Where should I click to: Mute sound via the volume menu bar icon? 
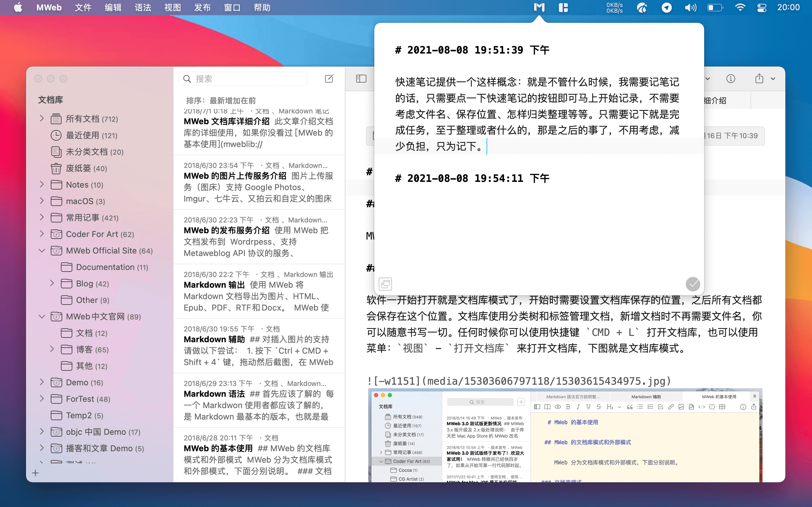coord(690,7)
